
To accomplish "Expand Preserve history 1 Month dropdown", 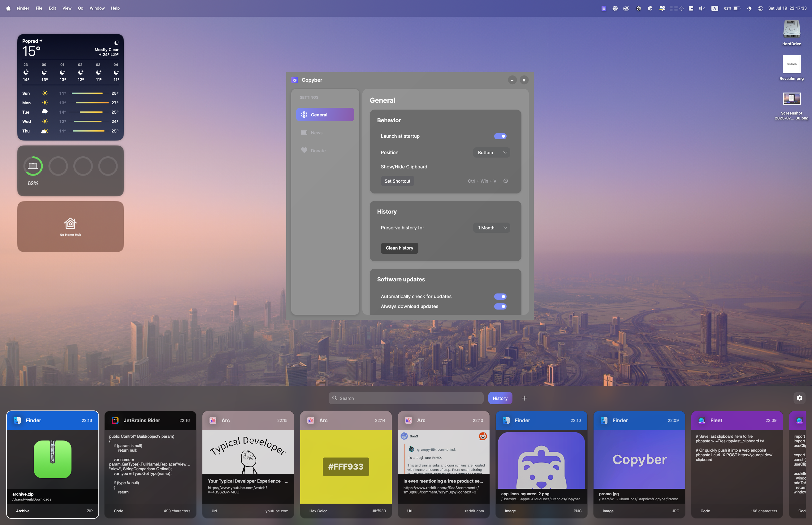I will pyautogui.click(x=491, y=228).
